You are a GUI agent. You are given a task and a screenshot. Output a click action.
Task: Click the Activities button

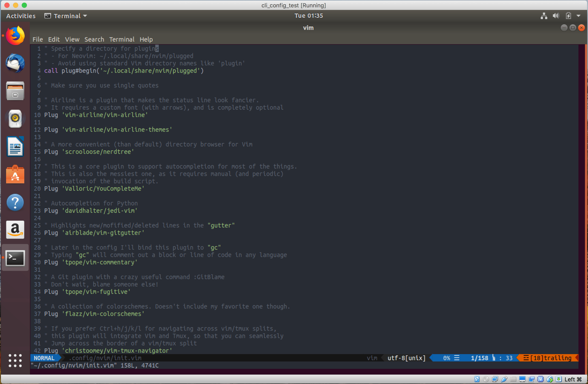[21, 16]
